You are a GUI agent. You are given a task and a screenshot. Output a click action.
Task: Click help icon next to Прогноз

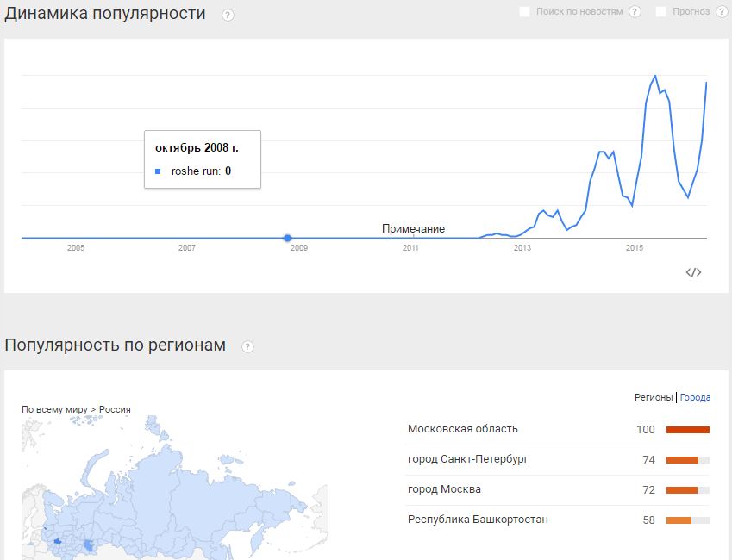click(722, 12)
